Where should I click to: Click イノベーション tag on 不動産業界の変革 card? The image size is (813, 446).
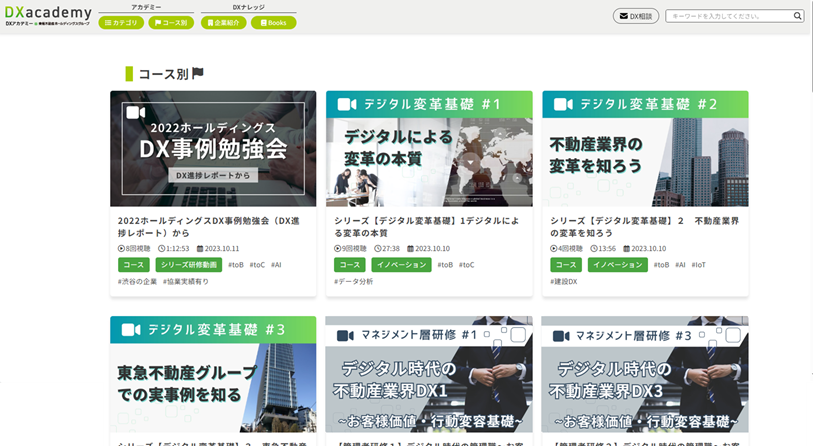[x=618, y=265]
